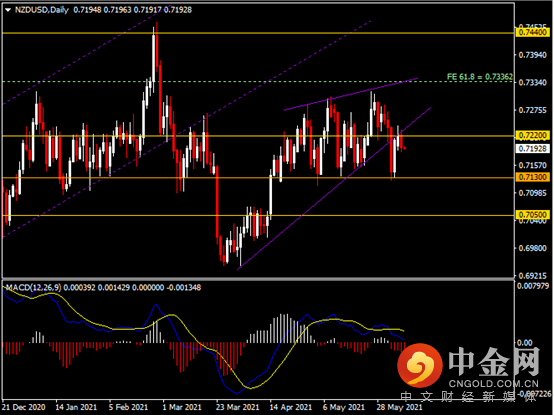
Task: Click the 23 Mar 2021 date marker
Action: click(237, 407)
